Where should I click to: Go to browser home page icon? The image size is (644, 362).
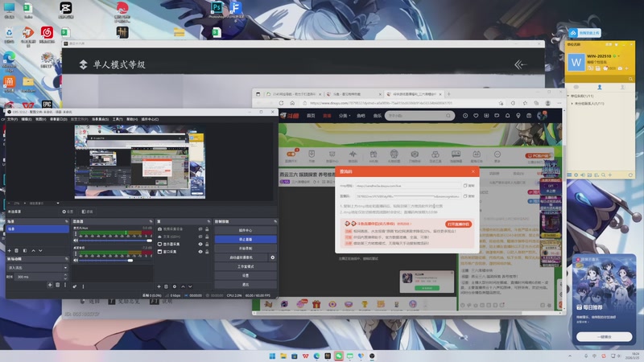pyautogui.click(x=292, y=103)
